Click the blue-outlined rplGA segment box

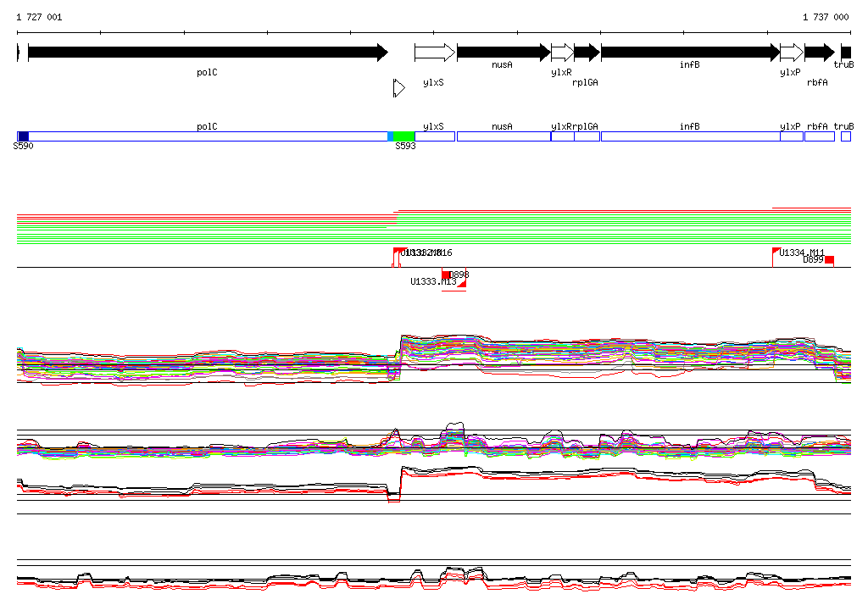[x=587, y=136]
